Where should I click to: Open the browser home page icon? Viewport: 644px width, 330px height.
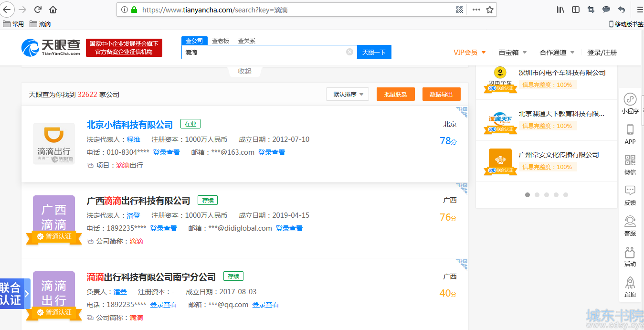coord(53,10)
